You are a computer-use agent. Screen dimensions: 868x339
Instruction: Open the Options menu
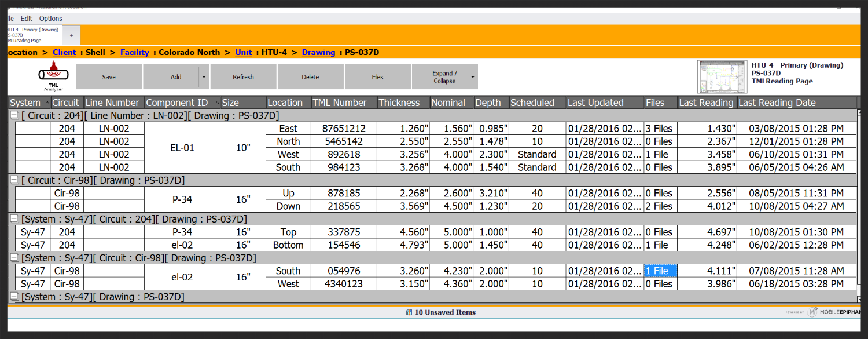click(x=51, y=19)
